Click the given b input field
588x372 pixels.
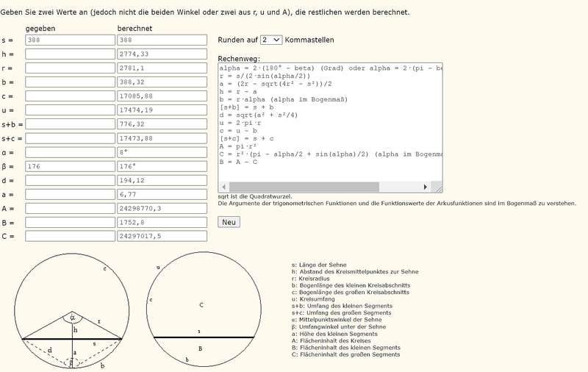pos(70,82)
